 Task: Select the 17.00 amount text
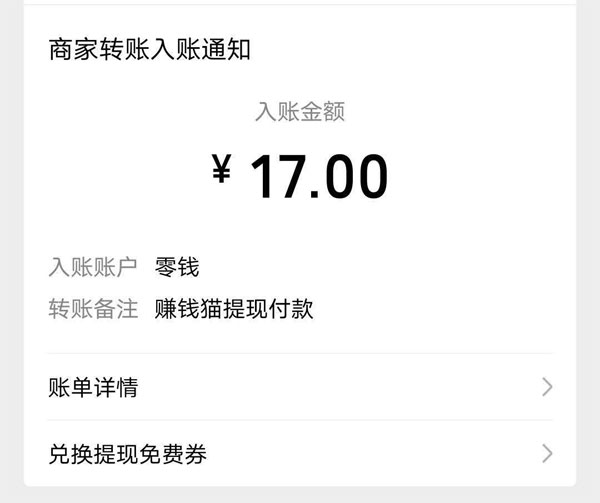pyautogui.click(x=319, y=176)
